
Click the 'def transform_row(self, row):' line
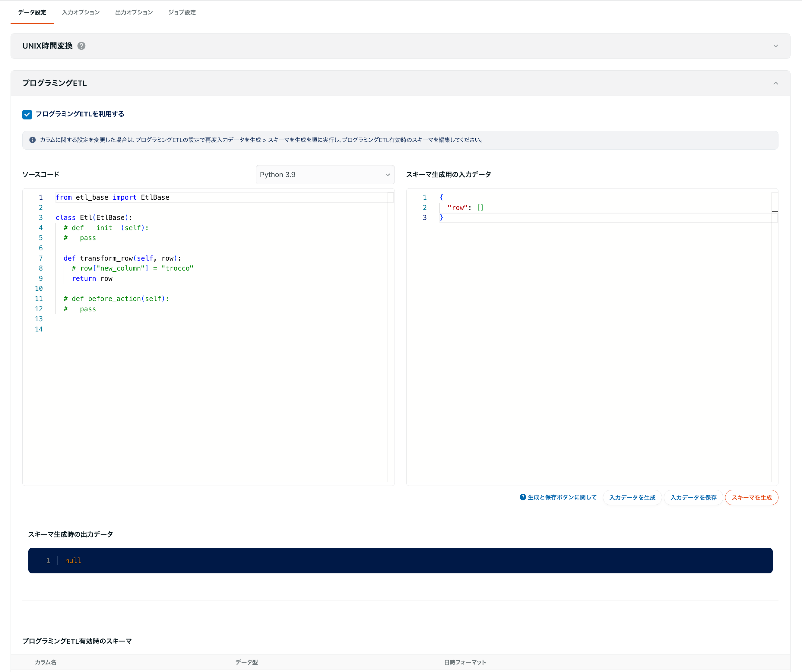[x=122, y=258]
